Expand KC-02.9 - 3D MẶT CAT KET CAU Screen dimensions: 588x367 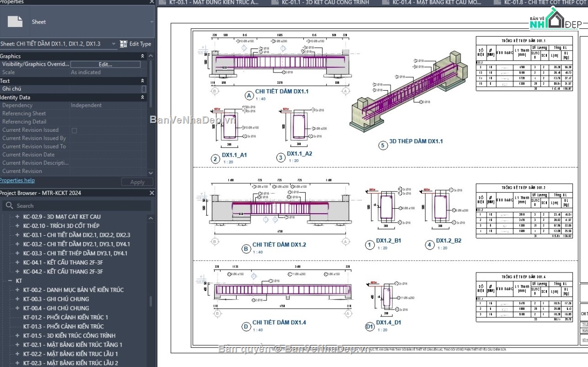click(x=18, y=217)
